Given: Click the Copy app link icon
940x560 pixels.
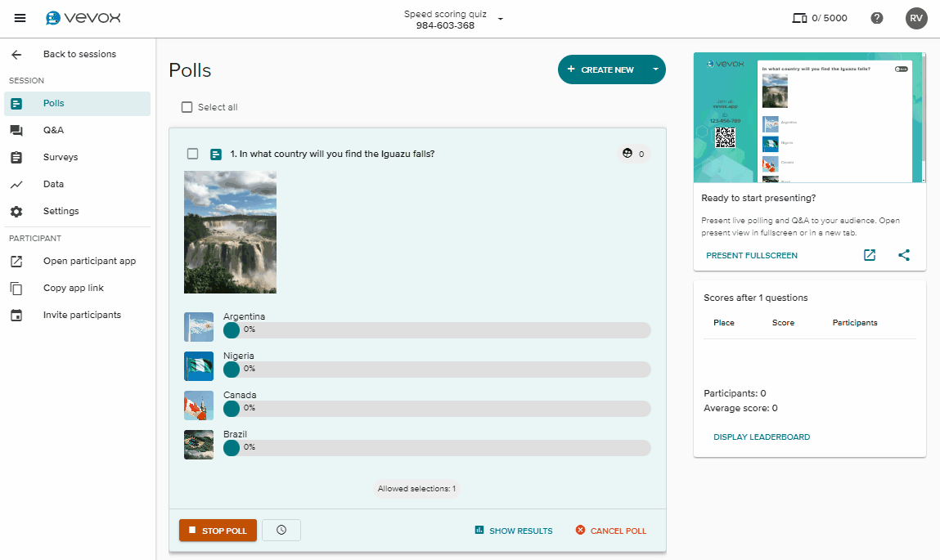Looking at the screenshot, I should (16, 288).
